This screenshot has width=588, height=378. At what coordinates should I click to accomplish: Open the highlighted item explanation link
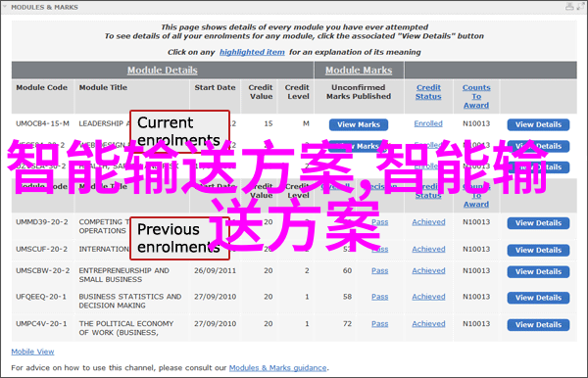(x=252, y=53)
